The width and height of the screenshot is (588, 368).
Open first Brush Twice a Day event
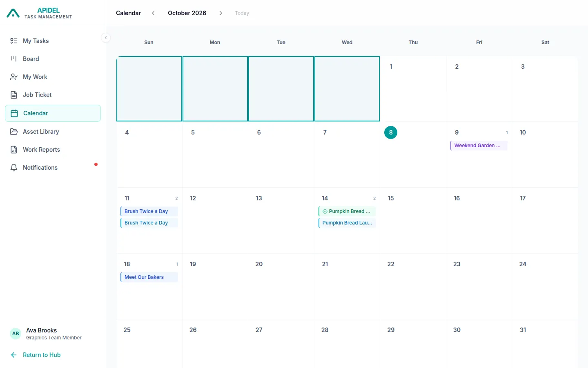(149, 211)
